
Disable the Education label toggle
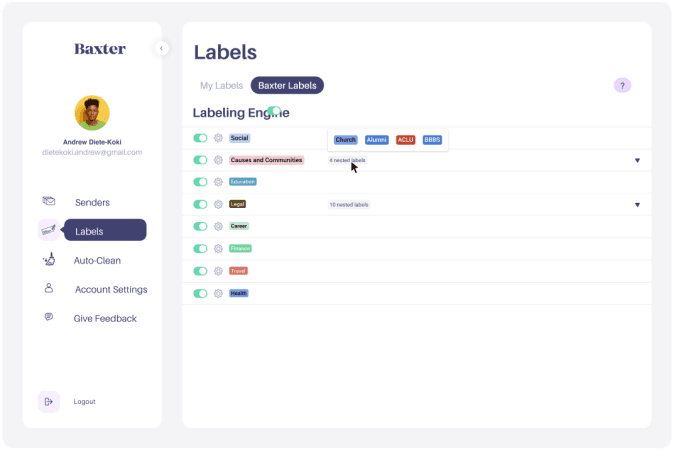click(200, 182)
